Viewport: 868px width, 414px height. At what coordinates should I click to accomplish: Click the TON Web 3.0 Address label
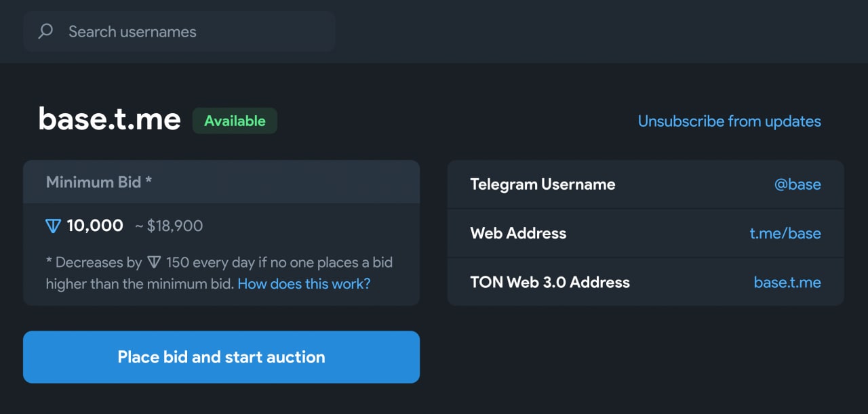[550, 282]
